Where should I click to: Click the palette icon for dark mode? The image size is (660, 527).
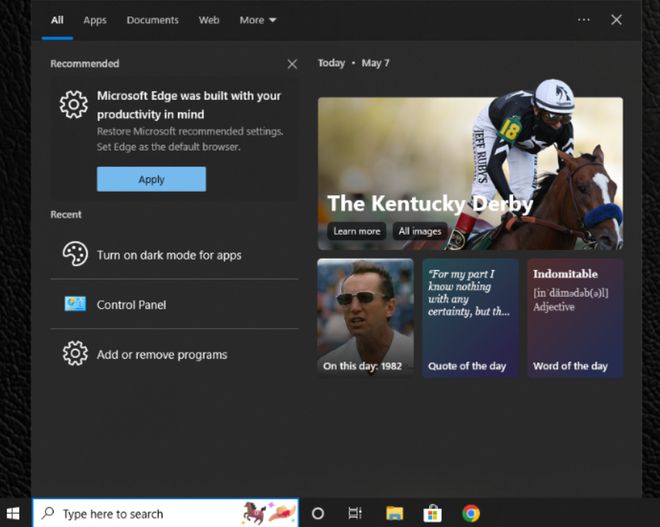point(75,254)
